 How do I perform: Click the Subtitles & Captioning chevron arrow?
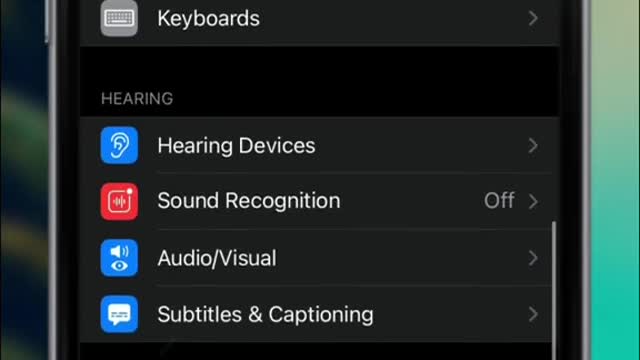point(533,314)
